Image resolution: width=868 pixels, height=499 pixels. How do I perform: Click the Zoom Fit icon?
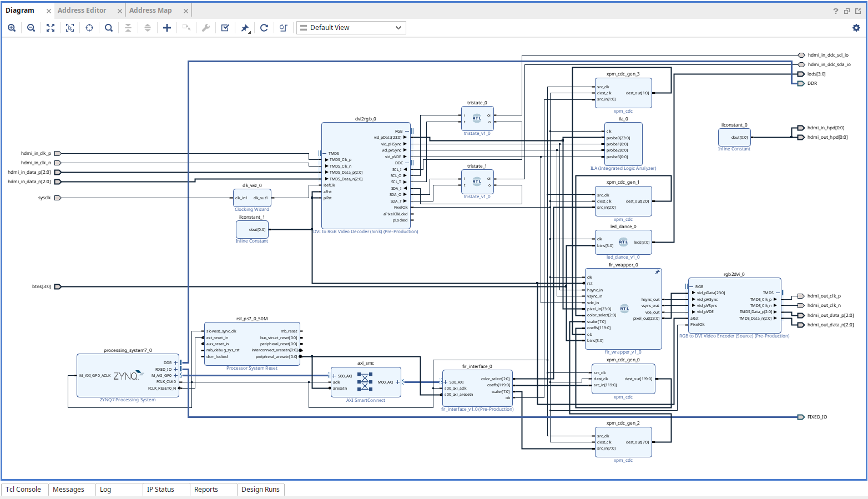coord(51,28)
